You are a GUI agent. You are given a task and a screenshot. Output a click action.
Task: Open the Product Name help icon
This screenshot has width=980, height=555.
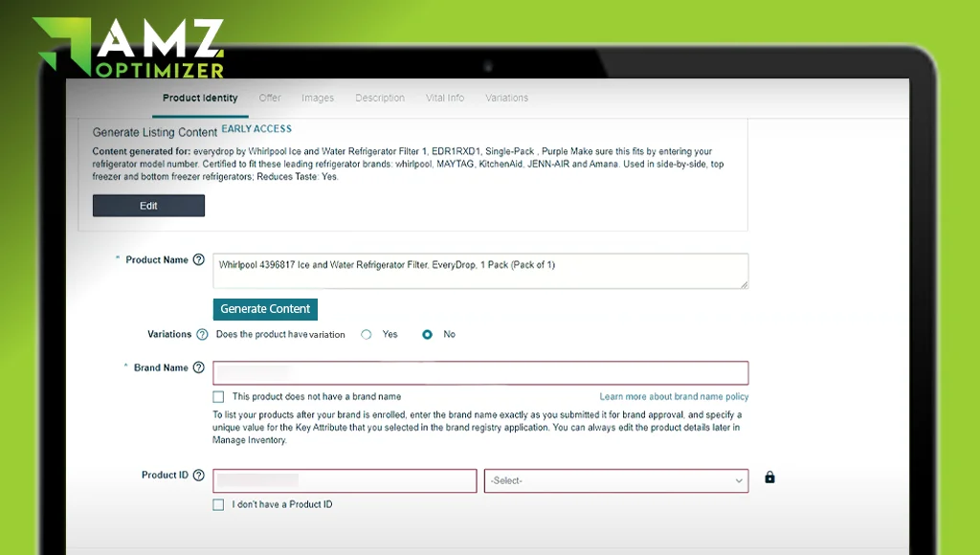click(x=199, y=259)
